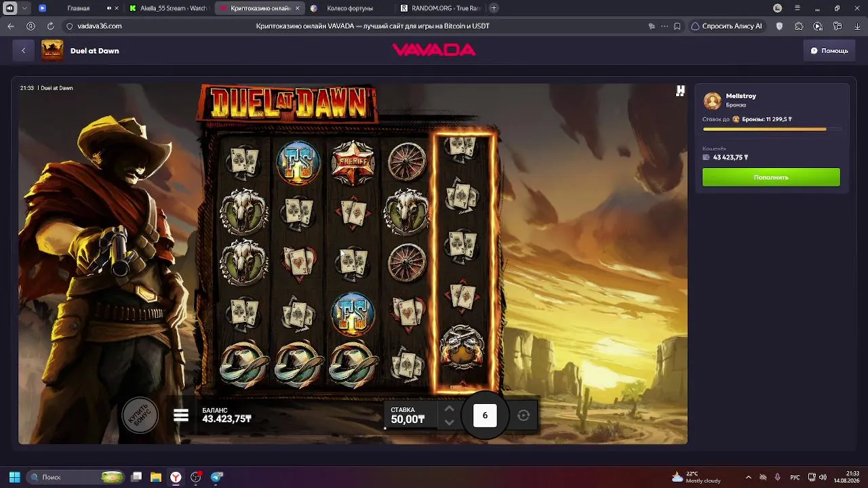Switch to the Главная tab
This screenshot has width=868, height=488.
79,8
